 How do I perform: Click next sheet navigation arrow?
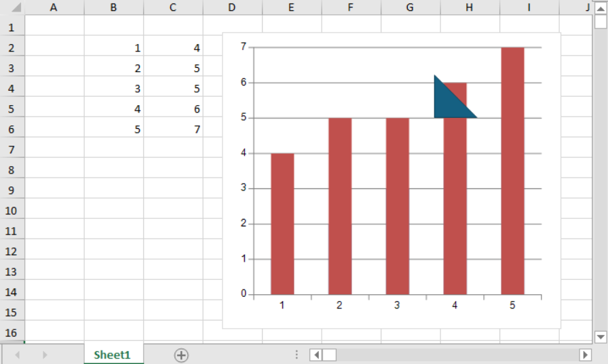coord(45,355)
